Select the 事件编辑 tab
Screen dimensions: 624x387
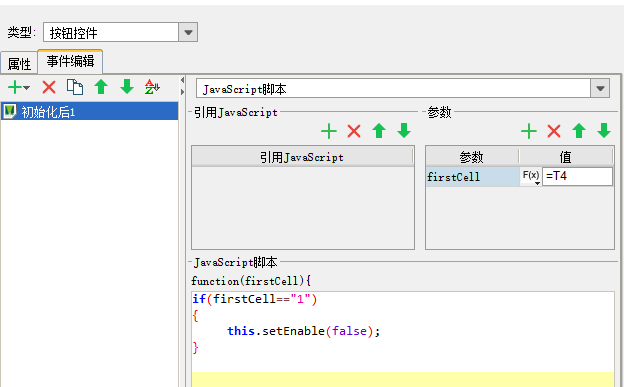(x=70, y=61)
